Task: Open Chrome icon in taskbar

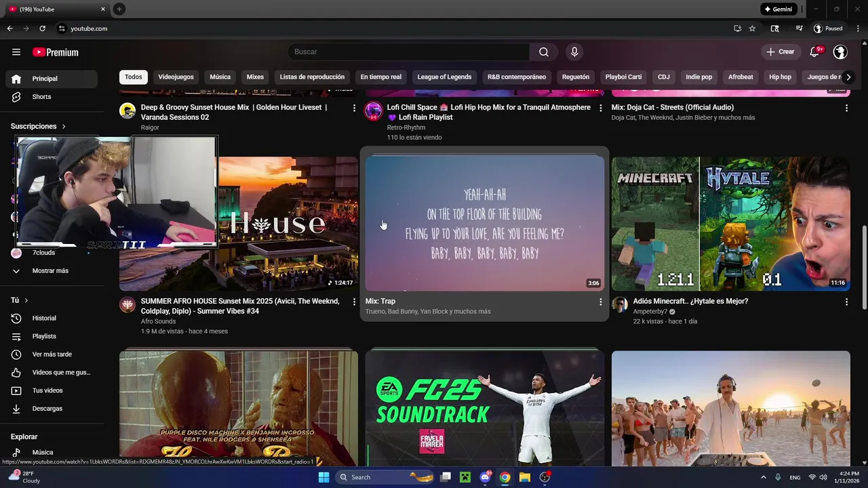Action: tap(505, 477)
